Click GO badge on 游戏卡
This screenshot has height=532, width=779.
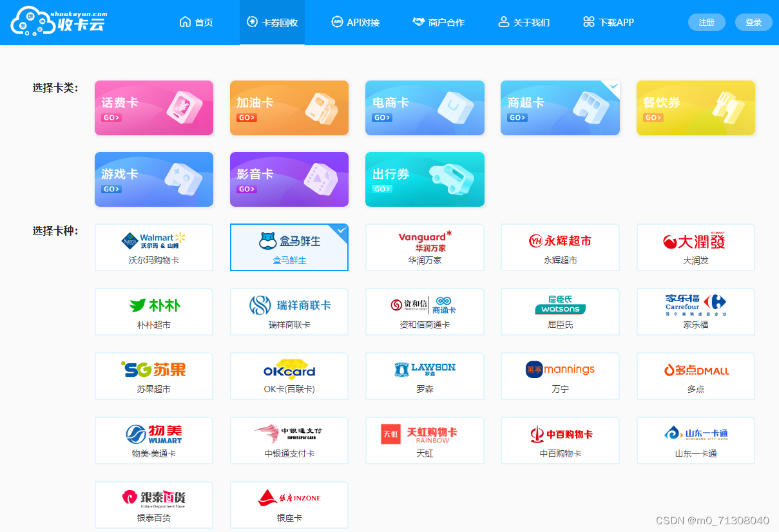[x=111, y=189]
